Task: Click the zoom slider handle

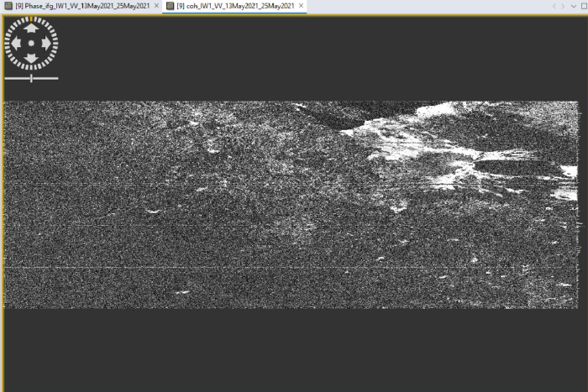Action: pos(31,78)
